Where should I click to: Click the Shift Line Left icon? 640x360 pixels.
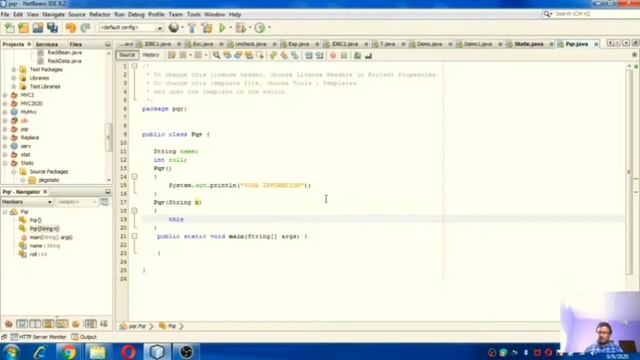(309, 55)
